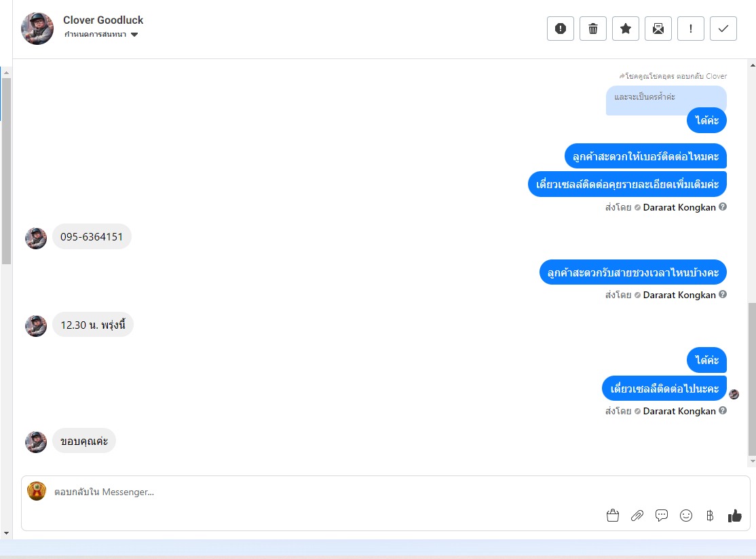Click the chat vertical scrollbar thumb
This screenshot has width=756, height=559.
[752, 379]
